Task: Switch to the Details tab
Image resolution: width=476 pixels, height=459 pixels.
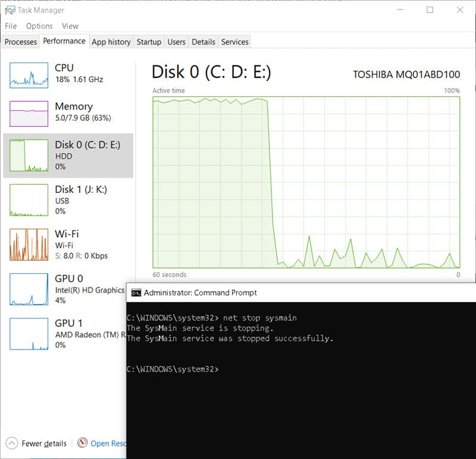Action: pyautogui.click(x=203, y=42)
